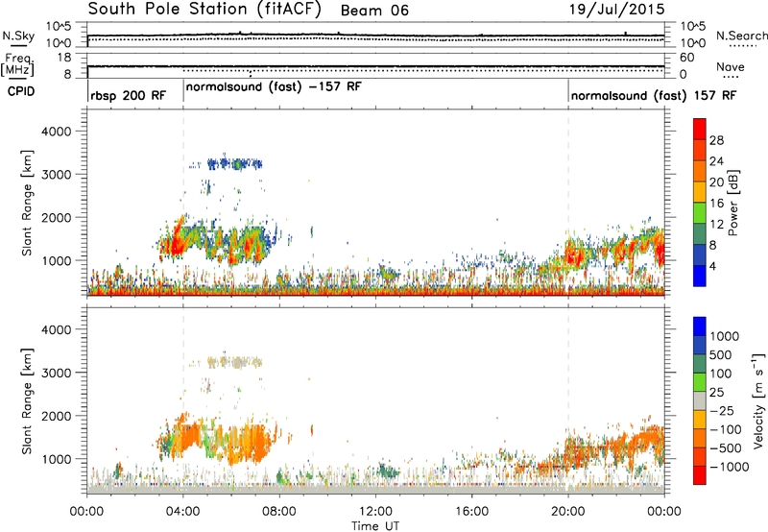Click the gray band in the Velocity color bar
Screen dimensions: 768x532
click(700, 401)
